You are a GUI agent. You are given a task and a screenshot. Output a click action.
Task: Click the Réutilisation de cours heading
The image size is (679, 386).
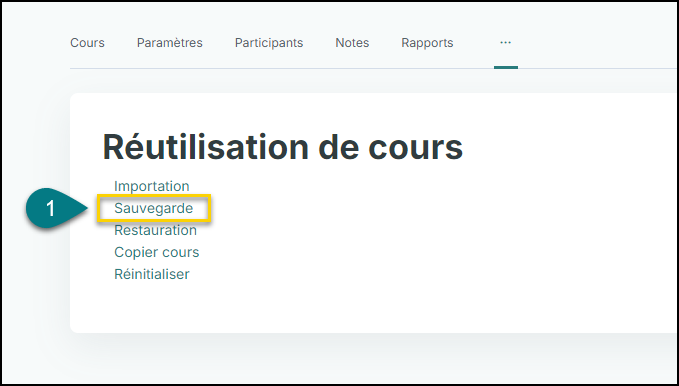point(282,147)
